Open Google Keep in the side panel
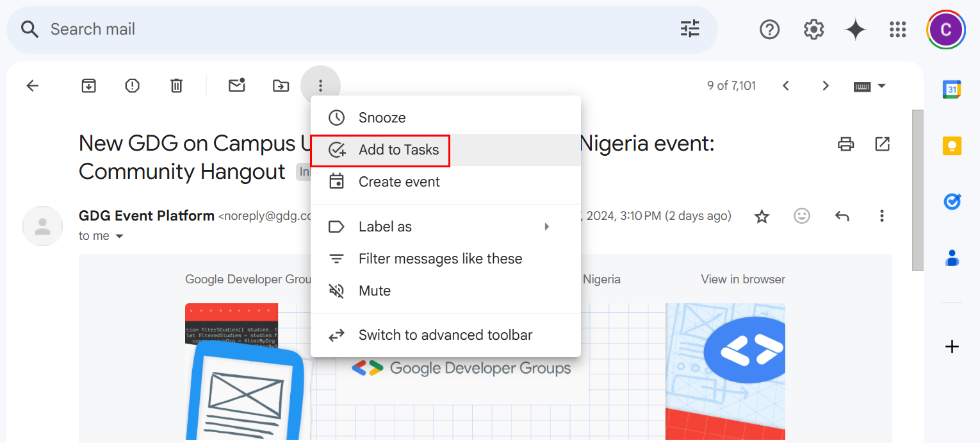 coord(952,146)
